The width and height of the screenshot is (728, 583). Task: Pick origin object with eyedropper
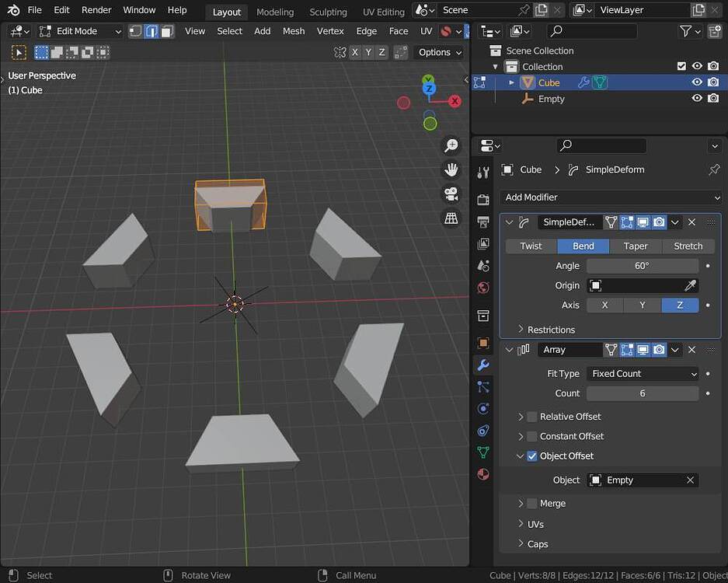tap(691, 285)
